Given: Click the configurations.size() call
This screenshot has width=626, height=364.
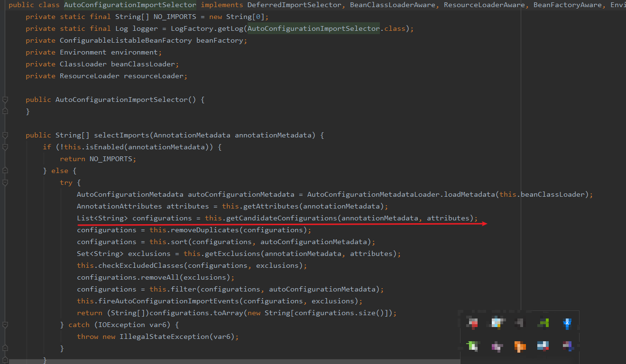Looking at the screenshot, I should point(340,313).
